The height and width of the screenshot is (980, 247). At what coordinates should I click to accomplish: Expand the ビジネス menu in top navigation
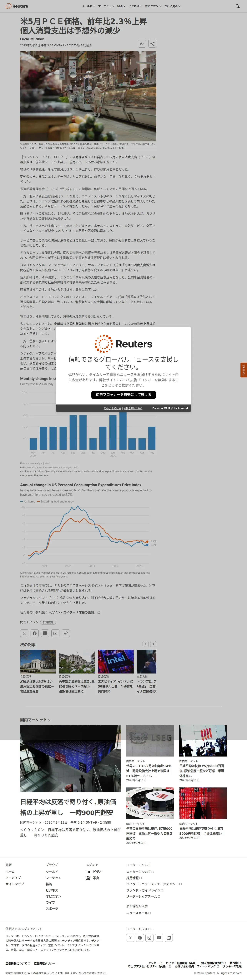click(135, 6)
